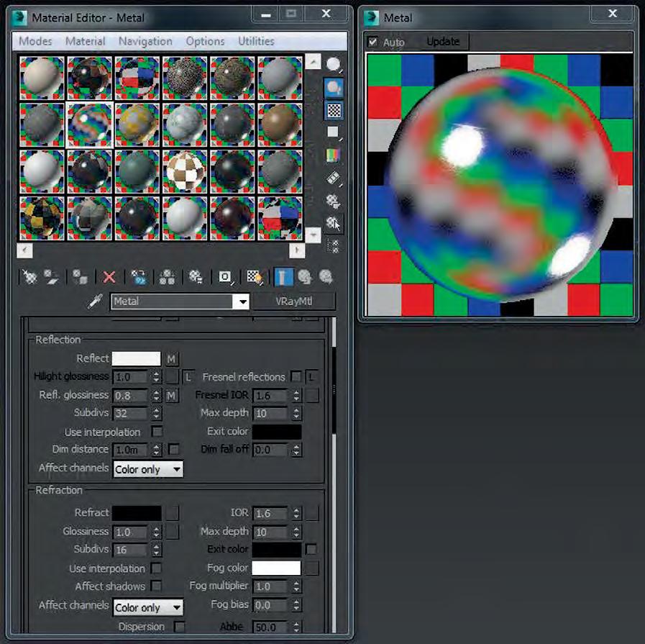The height and width of the screenshot is (644, 645).
Task: Open the Material menu
Action: [85, 41]
